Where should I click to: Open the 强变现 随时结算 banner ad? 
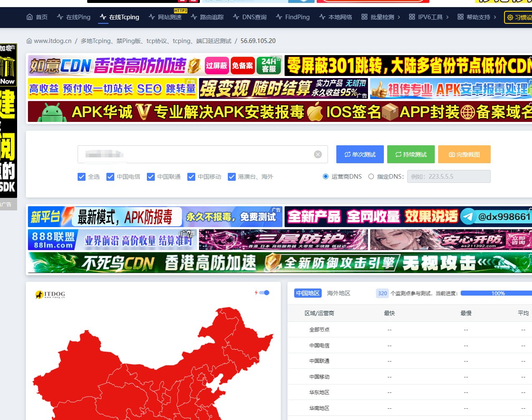283,89
